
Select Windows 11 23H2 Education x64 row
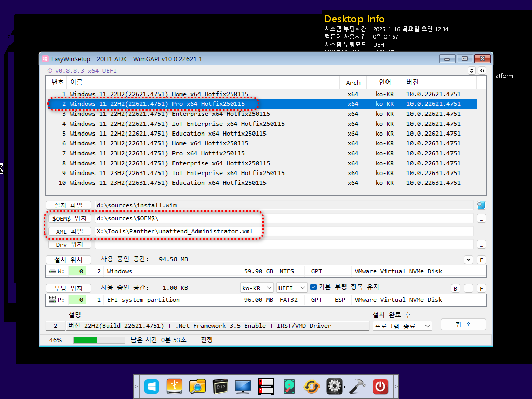(x=261, y=182)
